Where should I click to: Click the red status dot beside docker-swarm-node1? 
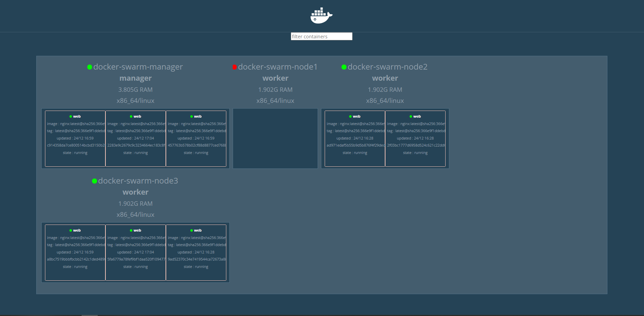234,67
